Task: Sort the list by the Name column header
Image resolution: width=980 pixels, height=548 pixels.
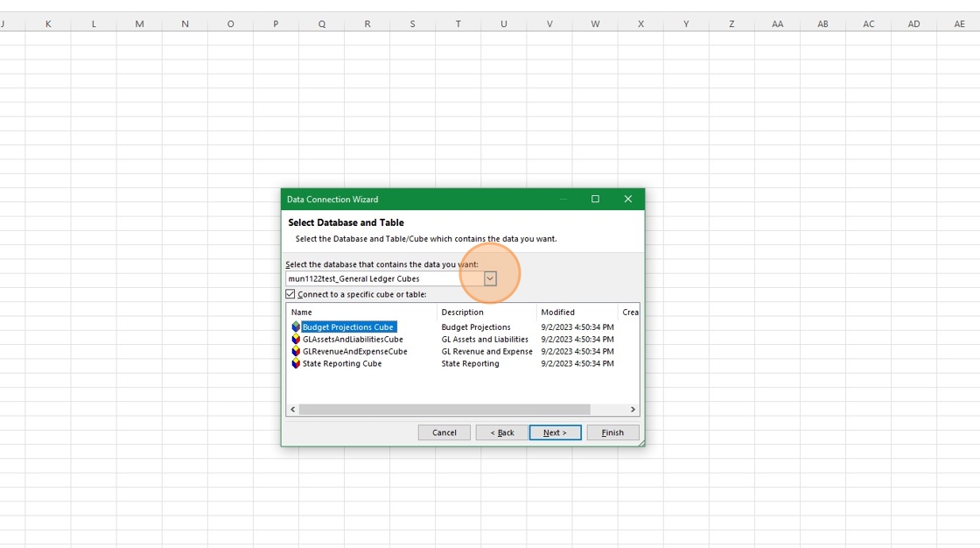Action: pyautogui.click(x=362, y=313)
